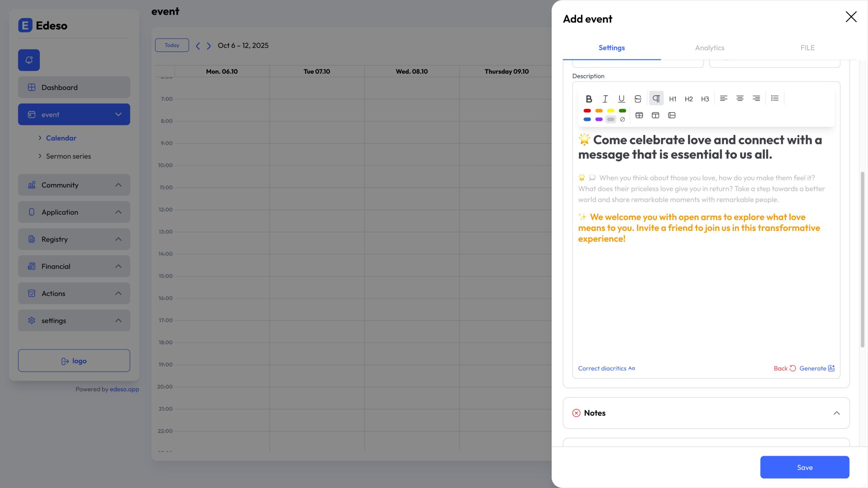868x488 pixels.
Task: Toggle the H1 heading style
Action: tap(673, 99)
